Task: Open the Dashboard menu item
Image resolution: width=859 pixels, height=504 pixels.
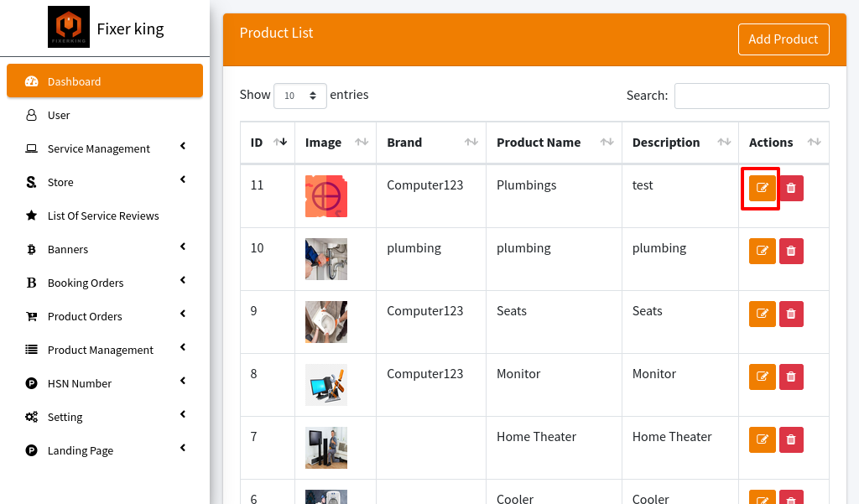Action: tap(105, 81)
